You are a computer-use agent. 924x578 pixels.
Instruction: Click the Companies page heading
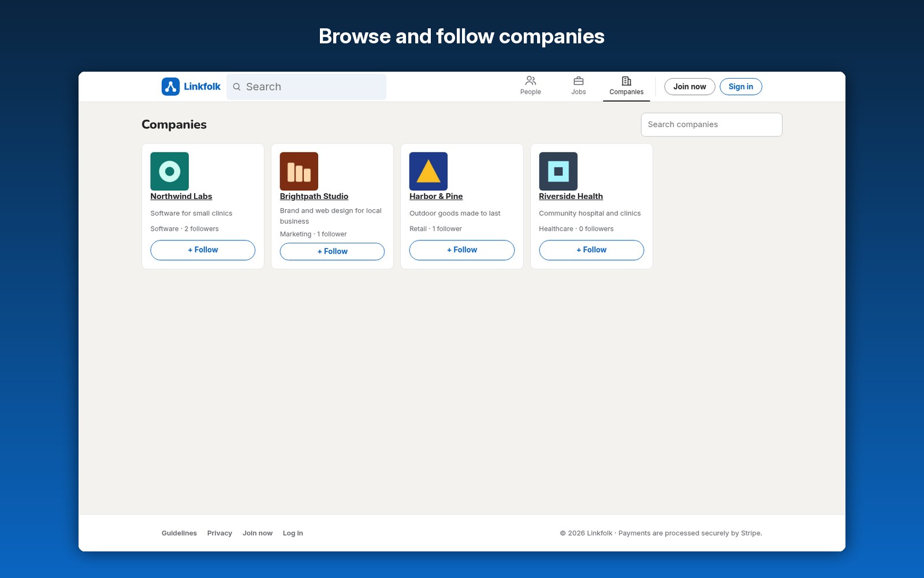[x=174, y=125]
